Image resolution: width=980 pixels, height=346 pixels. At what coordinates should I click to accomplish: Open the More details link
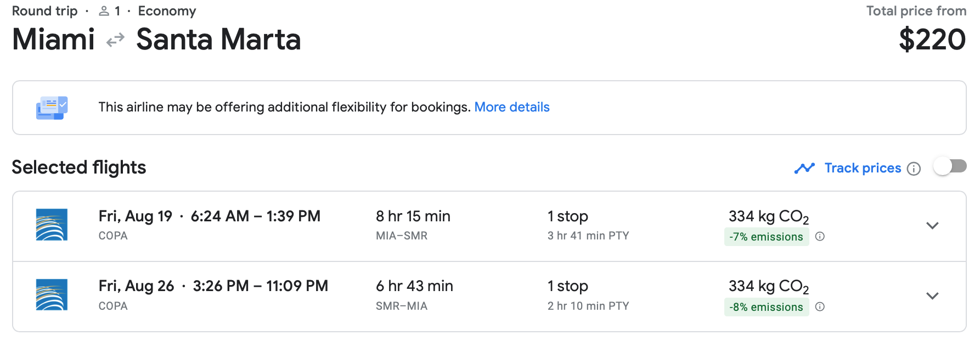click(x=511, y=107)
